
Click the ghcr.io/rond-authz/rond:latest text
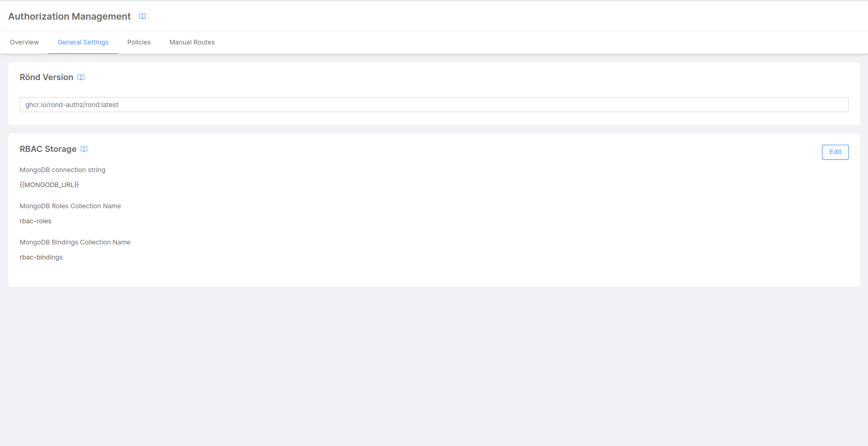pos(72,105)
